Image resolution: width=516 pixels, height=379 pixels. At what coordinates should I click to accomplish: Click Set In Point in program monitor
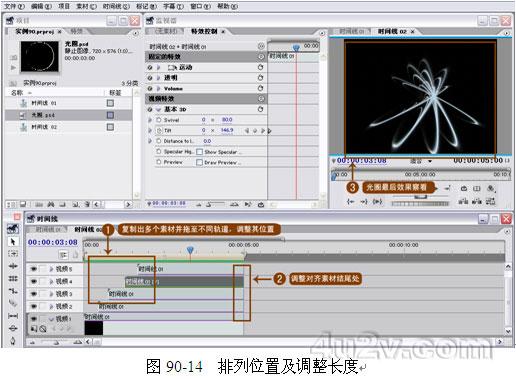tap(350, 201)
